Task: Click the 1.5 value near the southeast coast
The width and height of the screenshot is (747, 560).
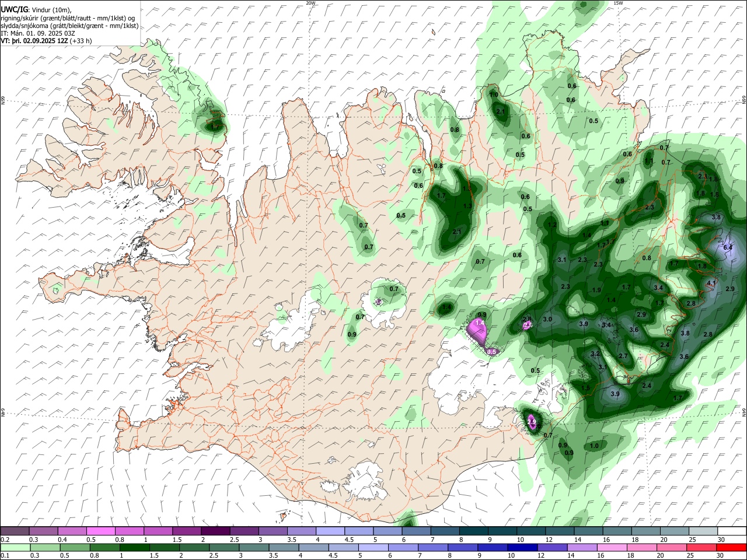Action: click(585, 388)
